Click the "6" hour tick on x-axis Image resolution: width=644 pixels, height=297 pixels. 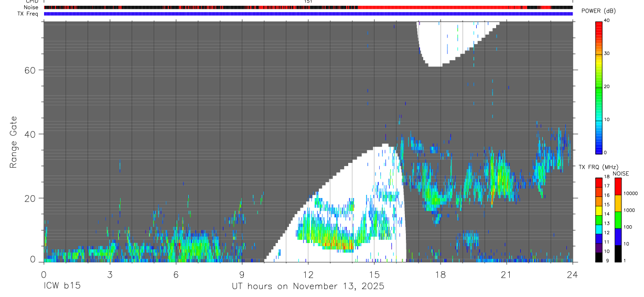click(x=176, y=274)
